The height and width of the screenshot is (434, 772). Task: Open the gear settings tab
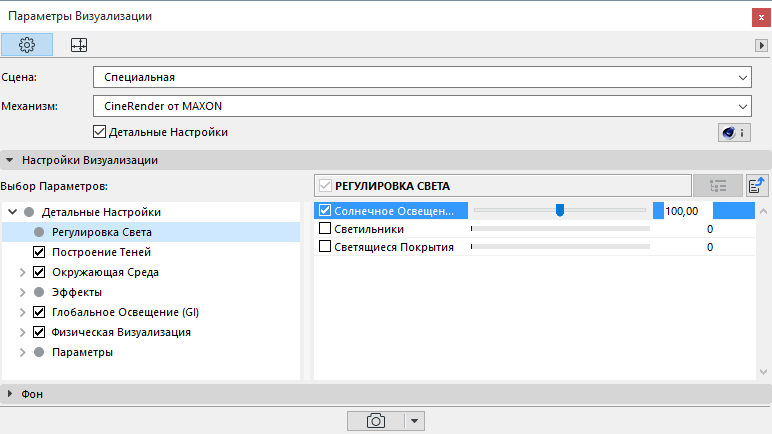(27, 45)
